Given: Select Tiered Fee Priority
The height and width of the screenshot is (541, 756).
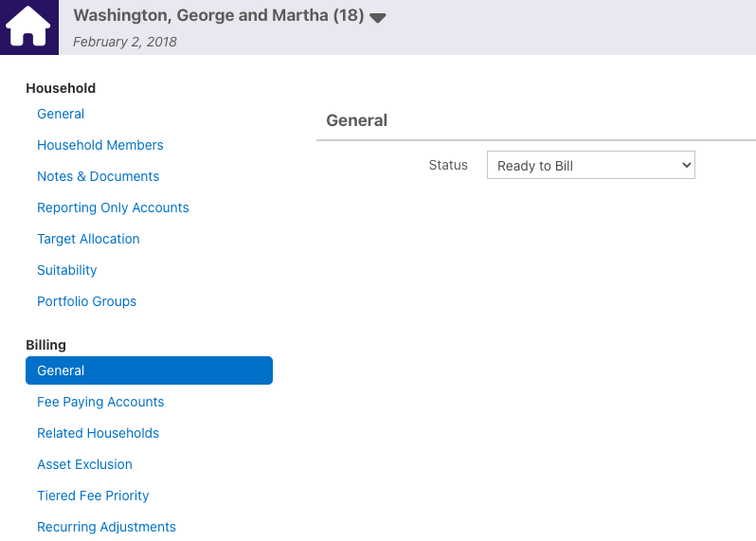Looking at the screenshot, I should (x=93, y=496).
